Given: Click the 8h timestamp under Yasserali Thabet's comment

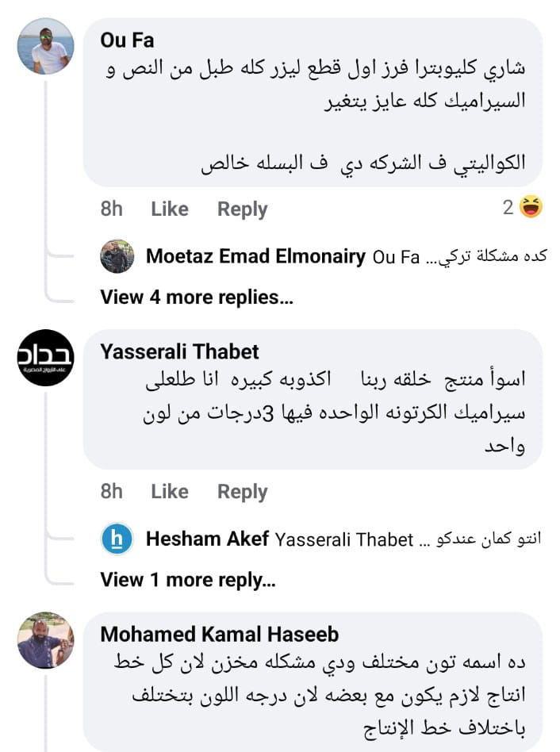Looking at the screenshot, I should point(112,492).
